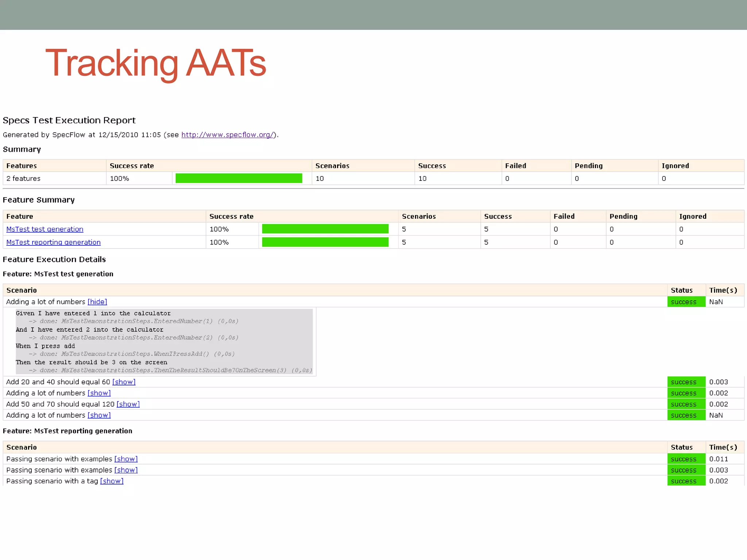The height and width of the screenshot is (560, 747).
Task: Click MsTest test generation green progress bar
Action: coord(325,229)
